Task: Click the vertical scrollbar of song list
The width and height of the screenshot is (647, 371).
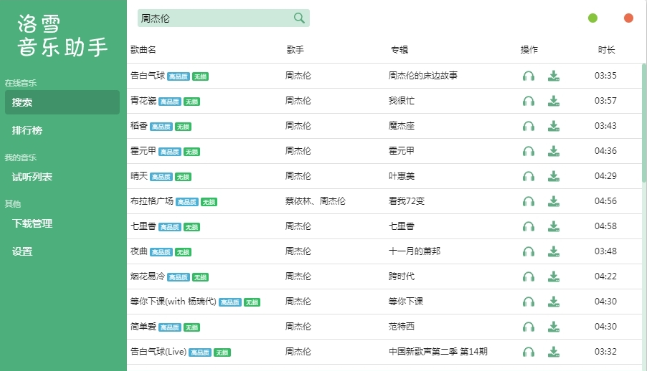Action: click(644, 123)
